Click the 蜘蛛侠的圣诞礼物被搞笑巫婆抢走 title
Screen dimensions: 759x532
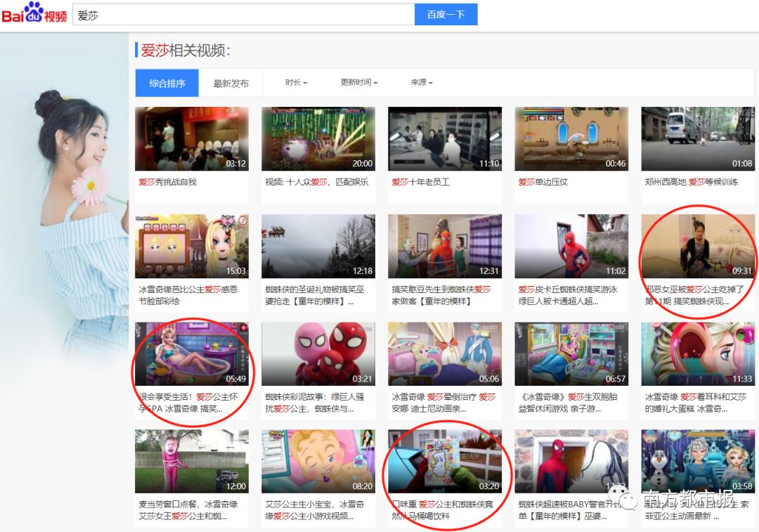[x=315, y=295]
